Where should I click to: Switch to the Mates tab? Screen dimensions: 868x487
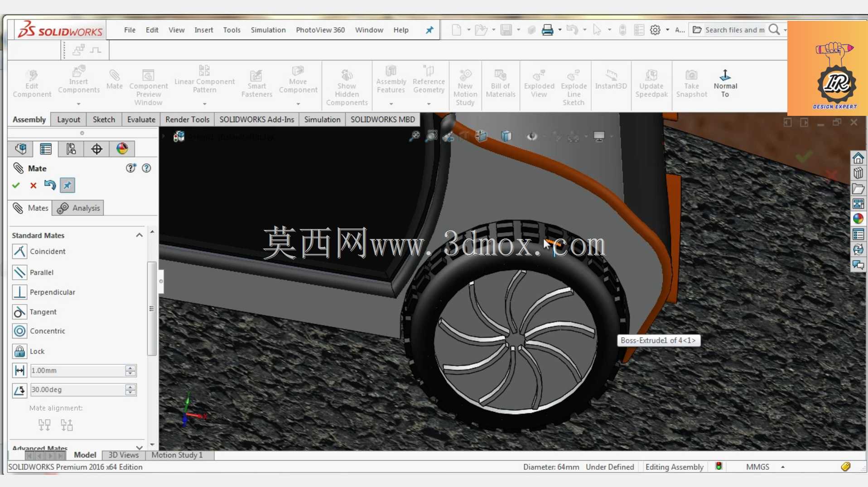31,208
